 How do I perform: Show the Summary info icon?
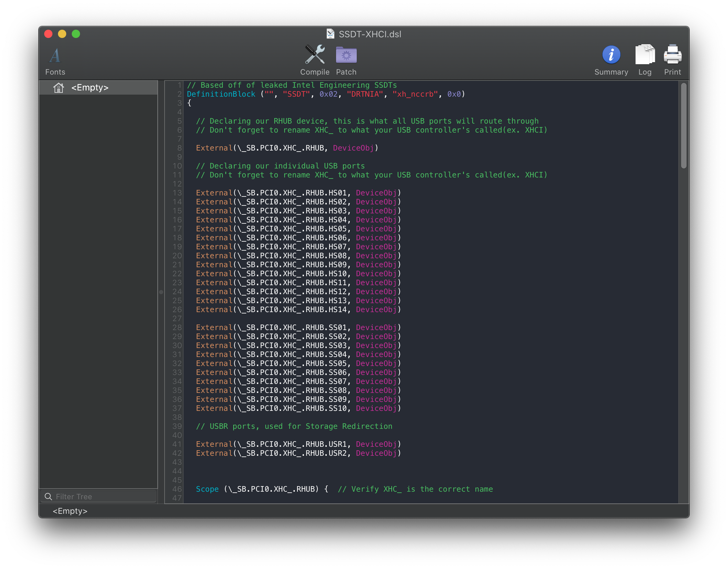tap(611, 55)
